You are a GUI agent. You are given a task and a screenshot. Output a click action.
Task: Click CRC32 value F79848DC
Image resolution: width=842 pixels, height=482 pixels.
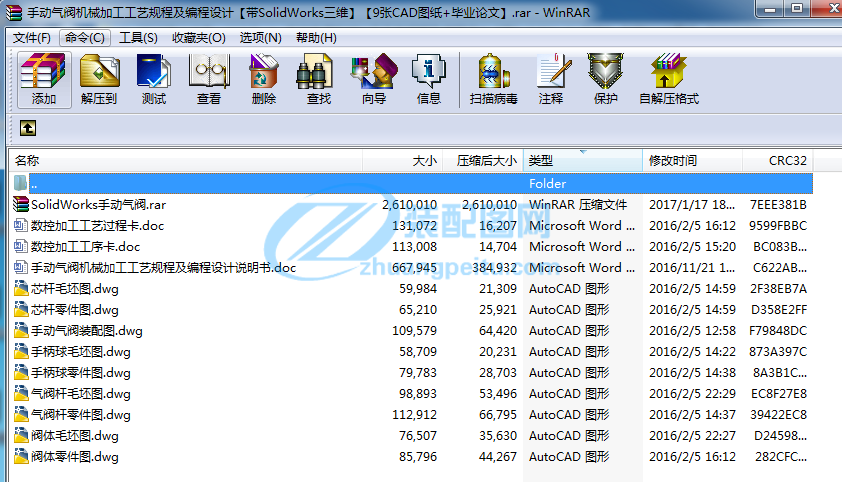point(778,330)
